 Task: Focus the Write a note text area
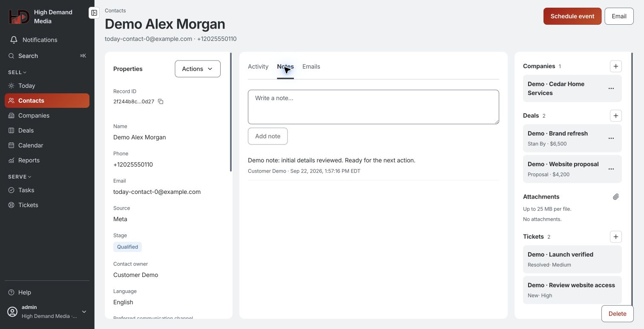(374, 107)
